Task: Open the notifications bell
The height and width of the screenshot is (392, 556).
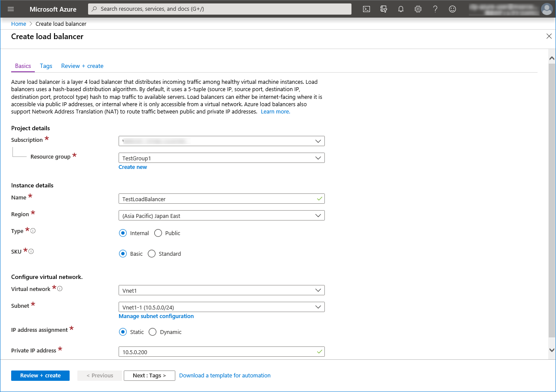Action: click(401, 9)
